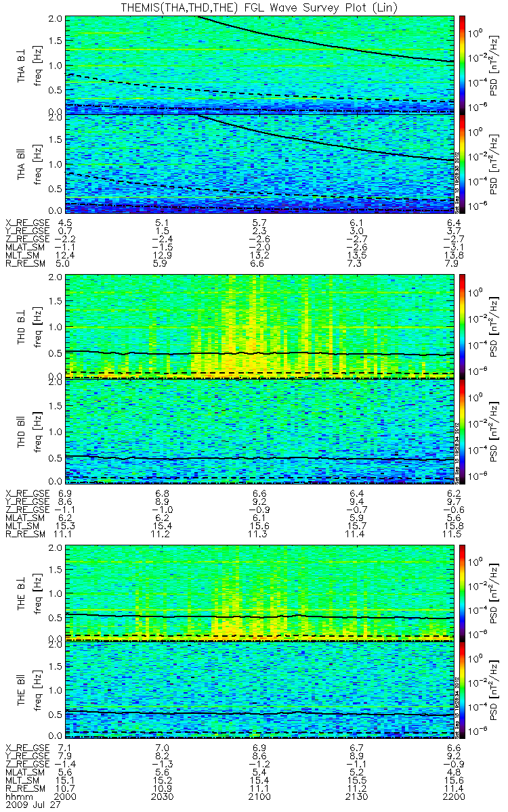Click the THE R_RE_SM value "10.9"
The height and width of the screenshot is (812, 508).
[163, 788]
